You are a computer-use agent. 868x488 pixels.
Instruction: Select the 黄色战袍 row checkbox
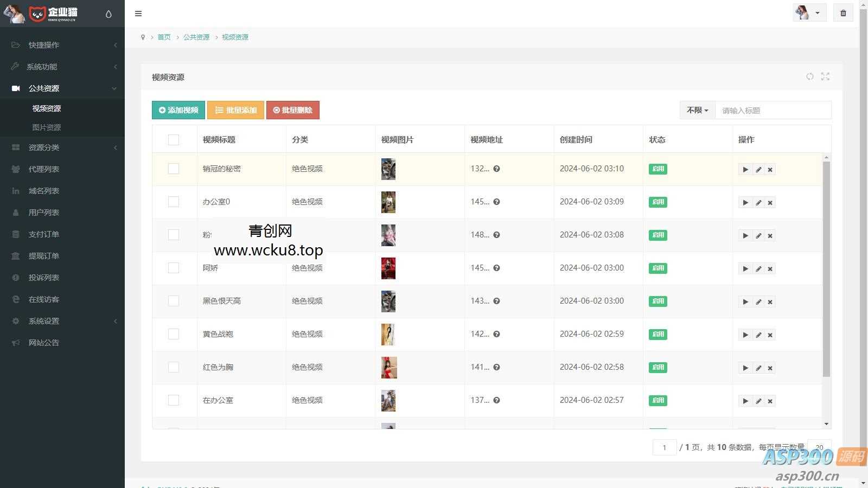coord(174,334)
